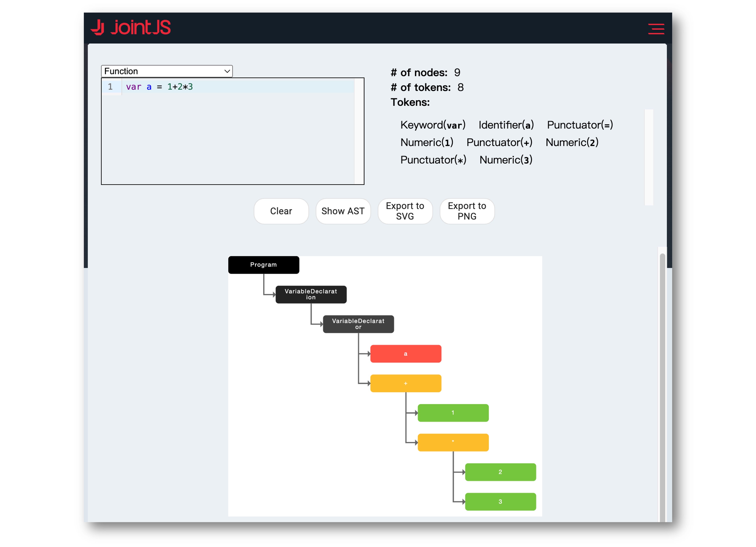Click the JointJS logo
The width and height of the screenshot is (756, 547).
(131, 27)
